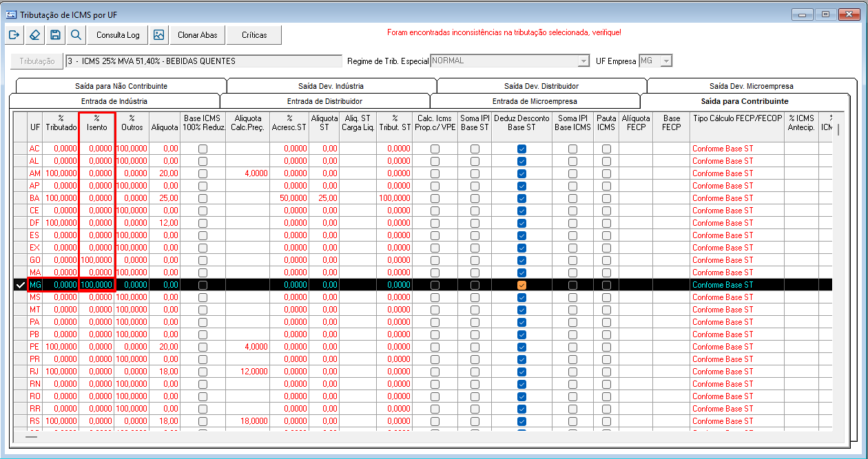Go to Entrada de Microempresa tab

pos(535,101)
